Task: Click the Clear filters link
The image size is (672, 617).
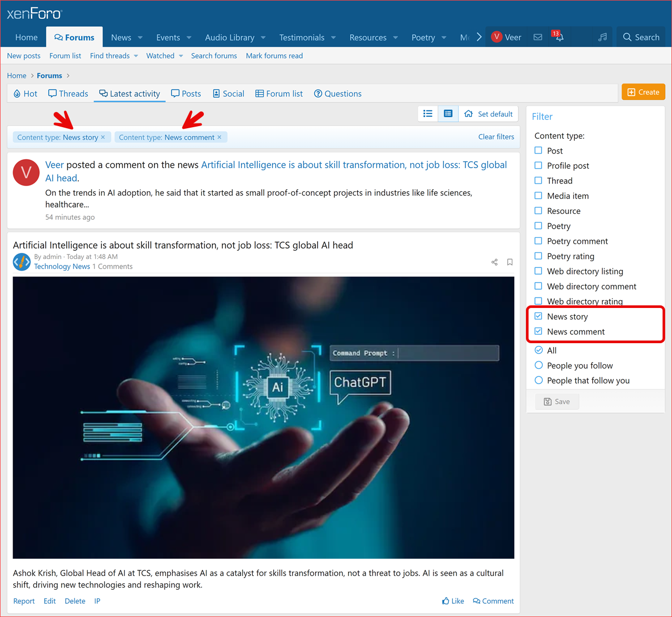Action: pos(496,137)
